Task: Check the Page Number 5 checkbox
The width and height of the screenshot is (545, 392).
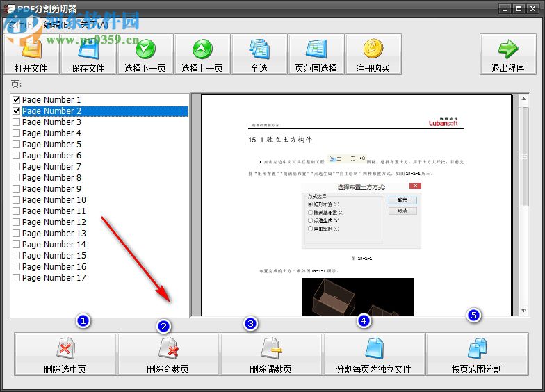Action: tap(17, 145)
